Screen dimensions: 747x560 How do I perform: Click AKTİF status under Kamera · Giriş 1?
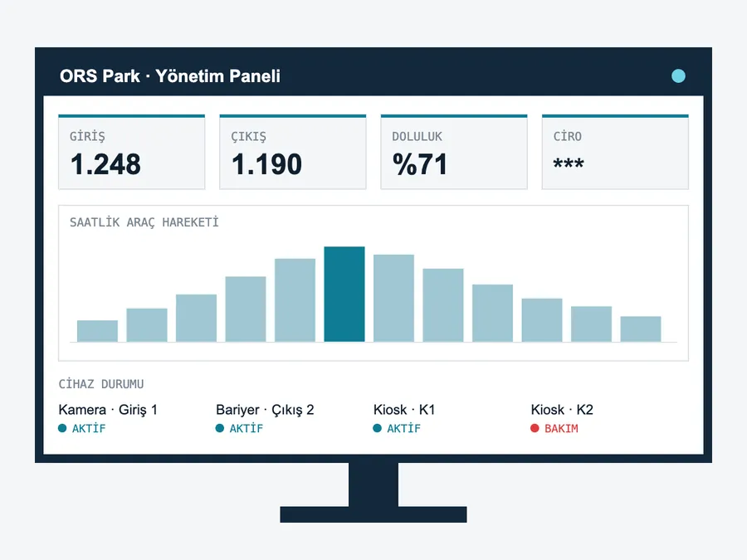click(82, 429)
